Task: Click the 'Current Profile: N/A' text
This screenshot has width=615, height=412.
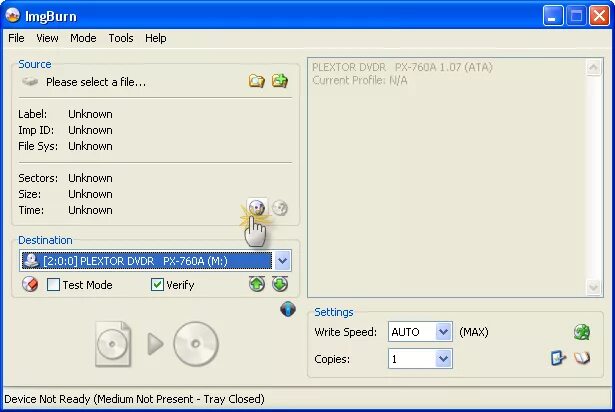Action: [360, 80]
